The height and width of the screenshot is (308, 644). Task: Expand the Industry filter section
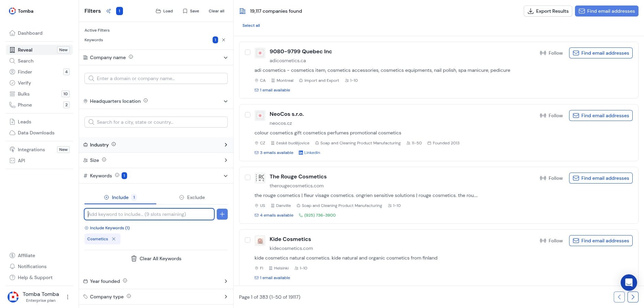tap(225, 145)
